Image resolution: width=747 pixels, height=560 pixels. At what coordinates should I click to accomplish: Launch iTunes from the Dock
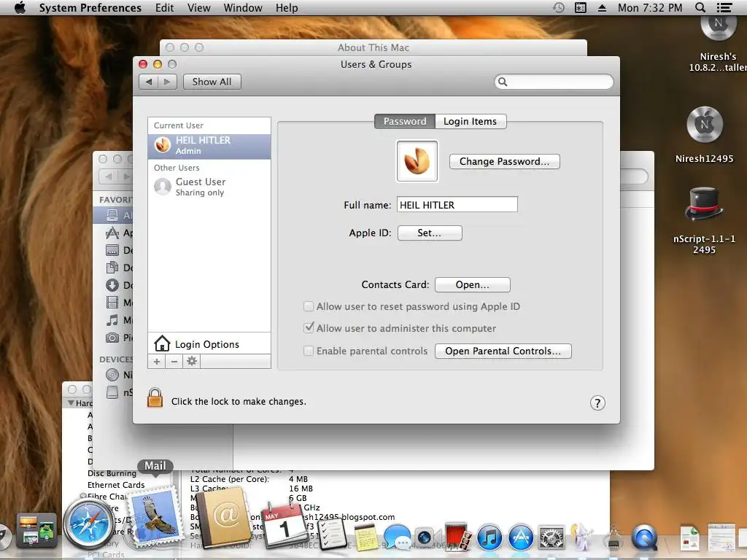(x=489, y=537)
